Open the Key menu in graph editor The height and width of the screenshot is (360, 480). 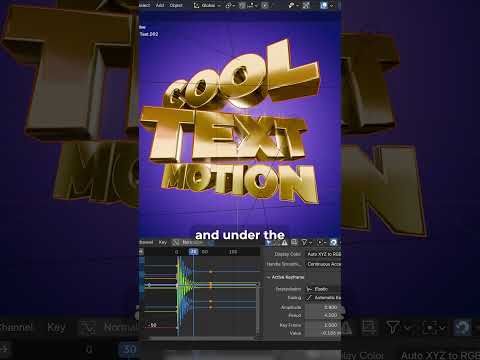[x=163, y=242]
